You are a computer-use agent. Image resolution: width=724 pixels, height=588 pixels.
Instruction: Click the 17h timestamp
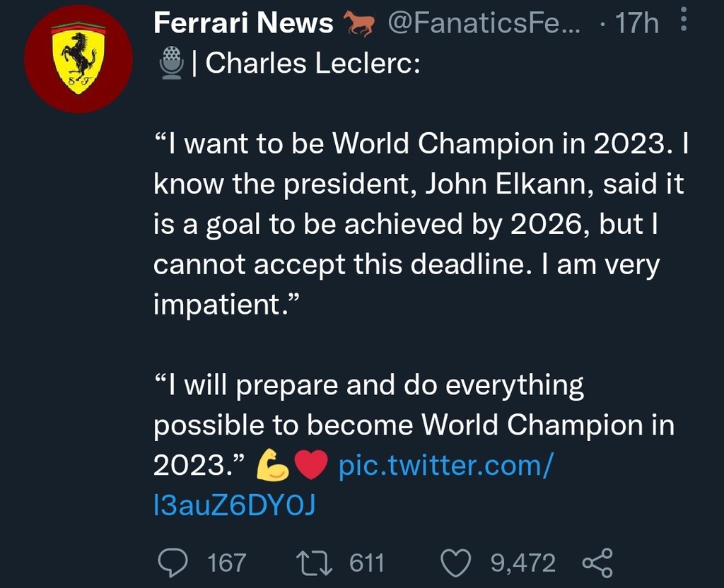coord(636,24)
